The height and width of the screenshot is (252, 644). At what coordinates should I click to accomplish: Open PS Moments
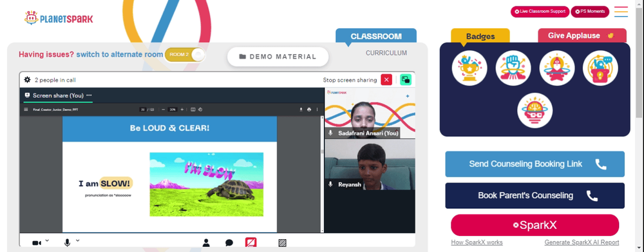click(x=590, y=12)
